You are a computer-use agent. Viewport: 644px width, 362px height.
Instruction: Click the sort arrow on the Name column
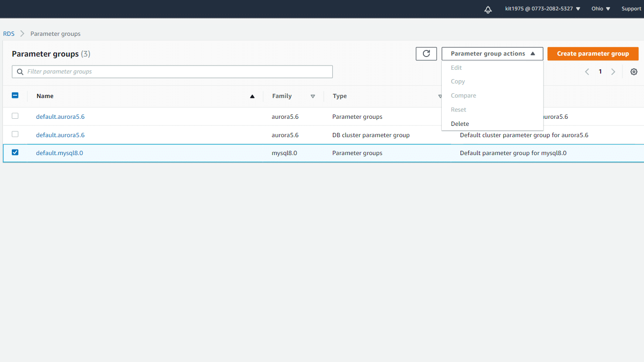[x=252, y=96]
